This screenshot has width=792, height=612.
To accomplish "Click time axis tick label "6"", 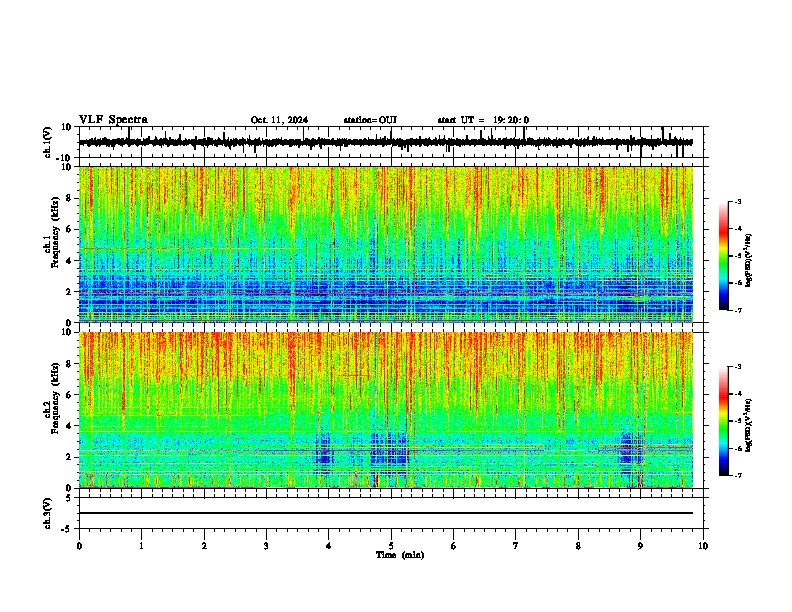I will tap(453, 546).
